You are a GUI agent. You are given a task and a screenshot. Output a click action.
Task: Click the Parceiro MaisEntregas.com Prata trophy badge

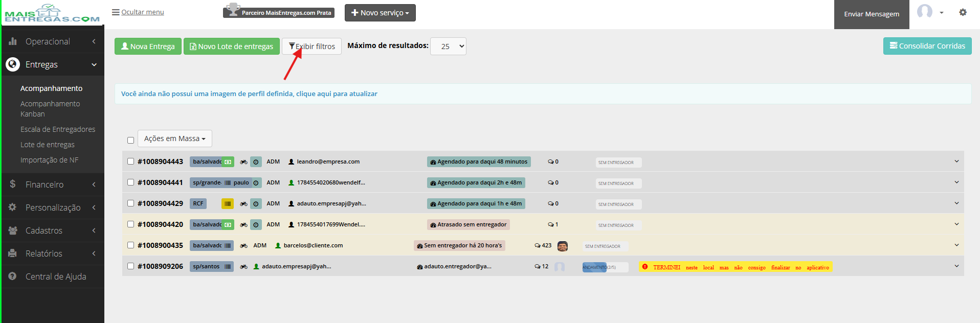point(279,12)
